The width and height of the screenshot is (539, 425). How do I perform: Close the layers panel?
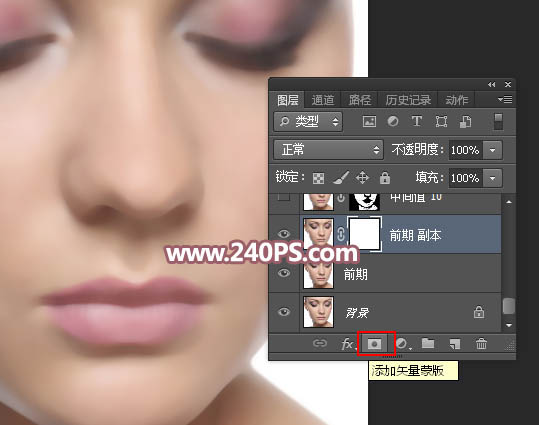508,84
